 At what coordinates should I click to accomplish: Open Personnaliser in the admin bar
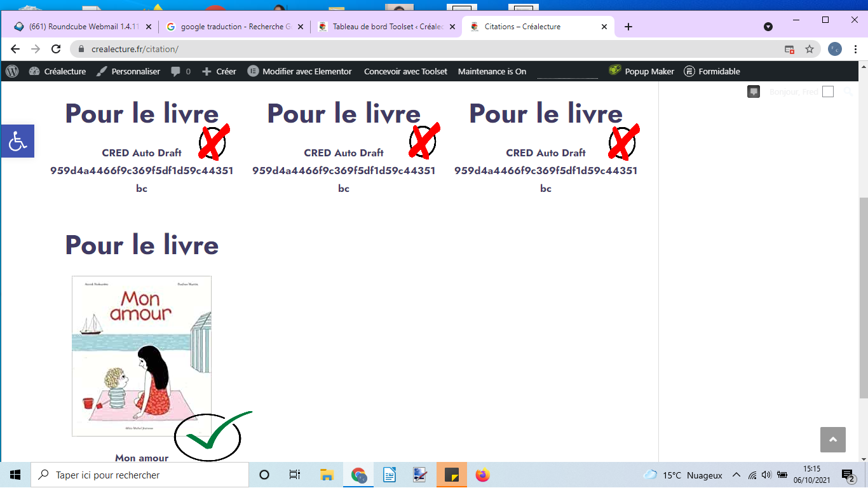[x=128, y=71]
